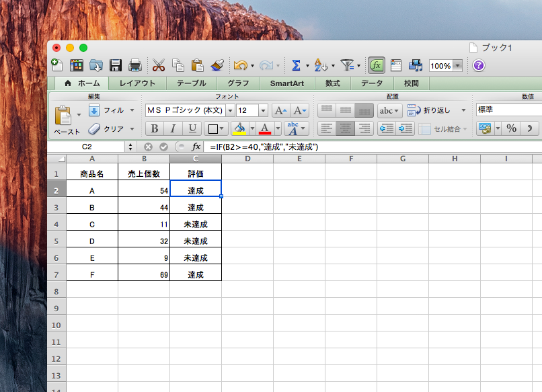Center text horizontally

[x=346, y=128]
